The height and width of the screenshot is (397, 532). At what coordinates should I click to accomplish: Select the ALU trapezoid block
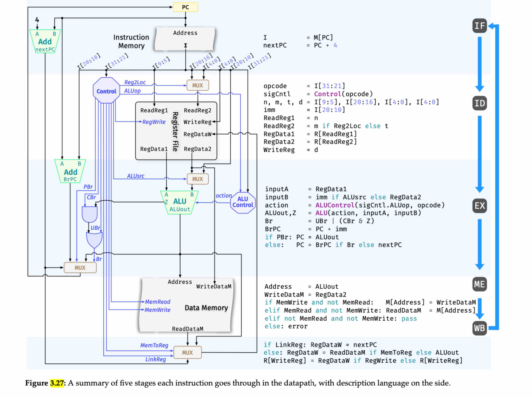pyautogui.click(x=180, y=203)
